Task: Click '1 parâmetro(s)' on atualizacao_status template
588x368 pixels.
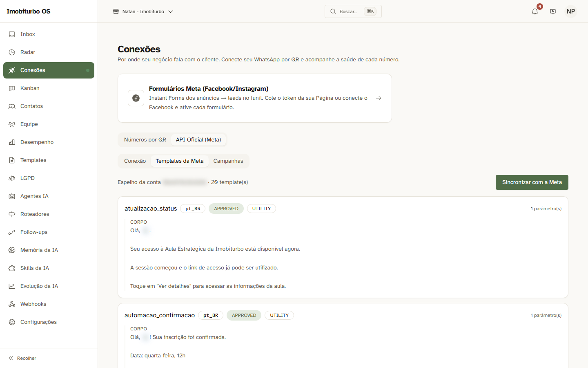Action: point(546,209)
